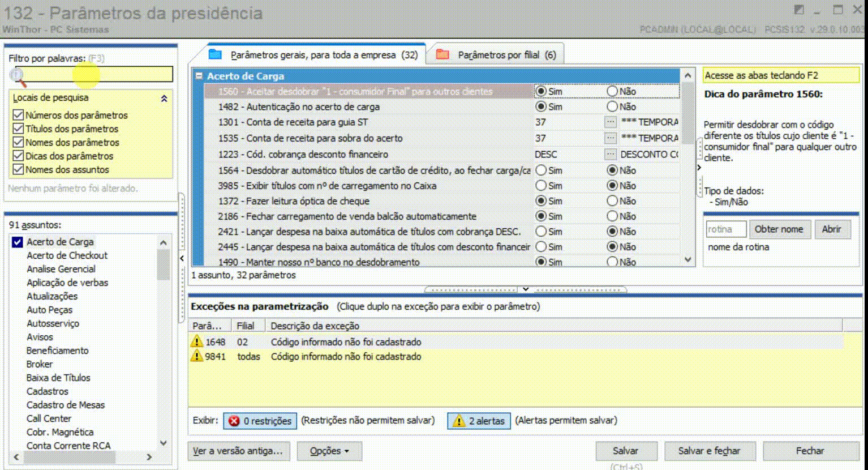The width and height of the screenshot is (868, 470).
Task: Click the Salvar button
Action: 626,451
